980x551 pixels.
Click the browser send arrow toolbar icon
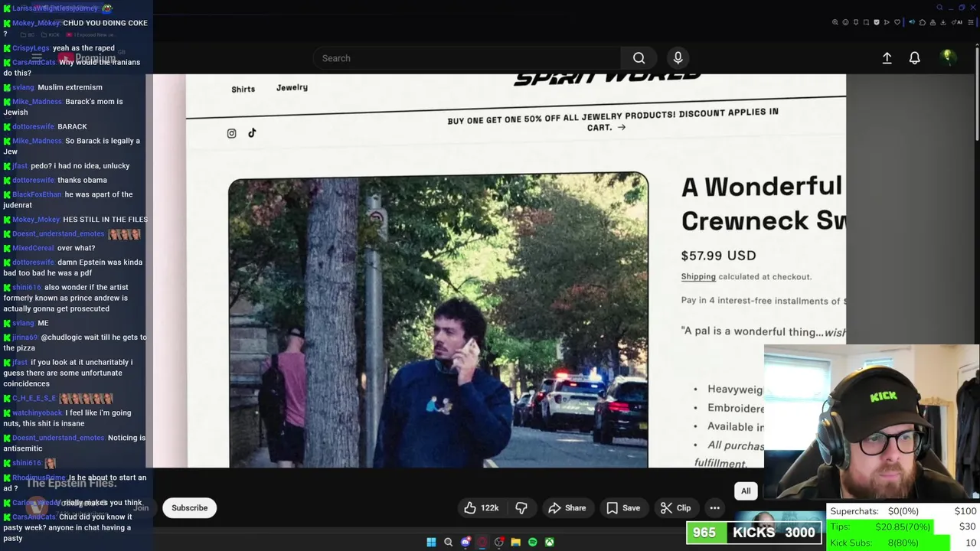point(887,22)
